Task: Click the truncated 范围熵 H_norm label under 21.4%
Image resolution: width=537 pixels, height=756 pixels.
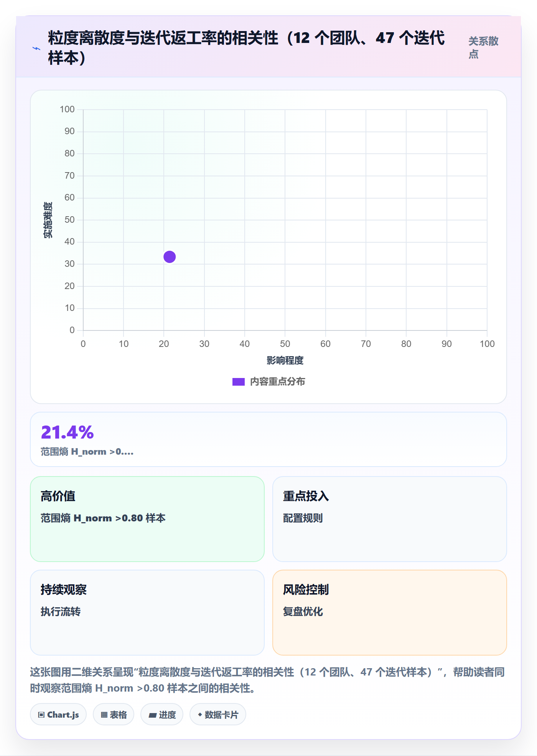Action: (x=87, y=452)
